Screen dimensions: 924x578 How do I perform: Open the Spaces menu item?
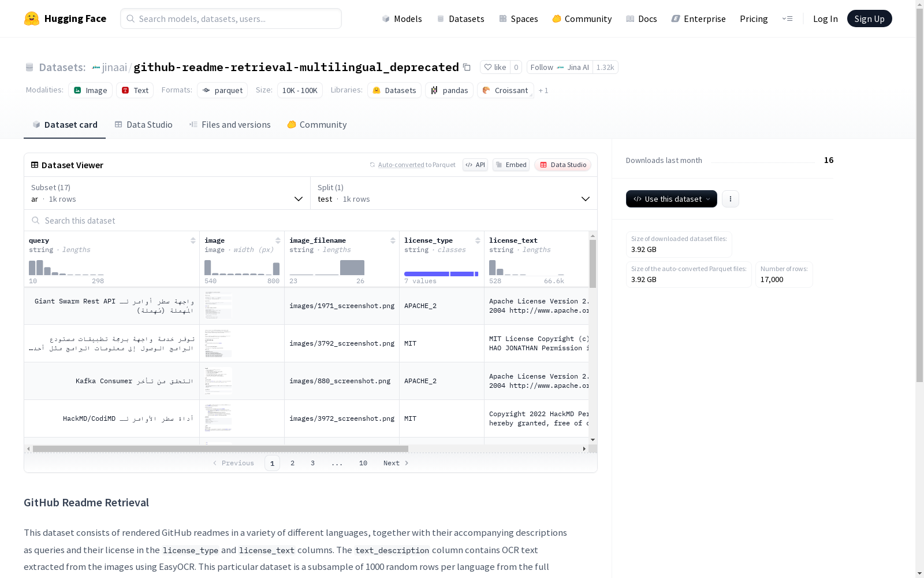click(519, 18)
